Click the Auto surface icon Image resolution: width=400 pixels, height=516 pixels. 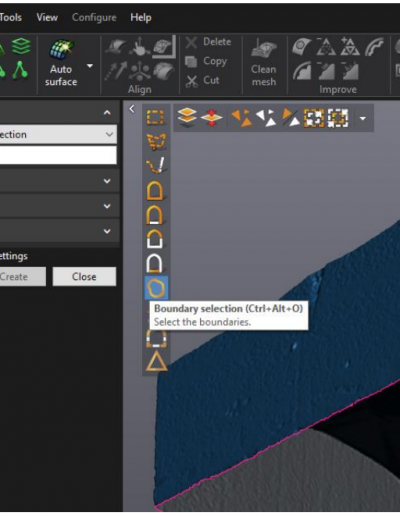point(61,49)
